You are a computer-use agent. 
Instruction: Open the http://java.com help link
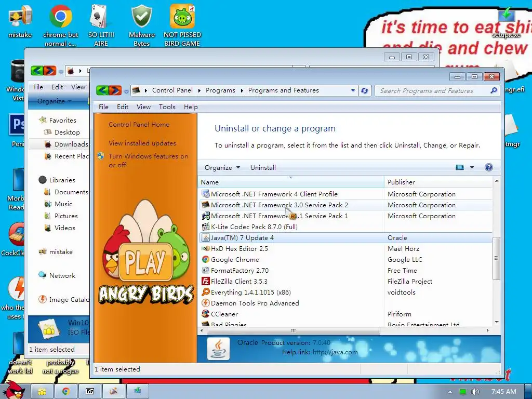335,352
